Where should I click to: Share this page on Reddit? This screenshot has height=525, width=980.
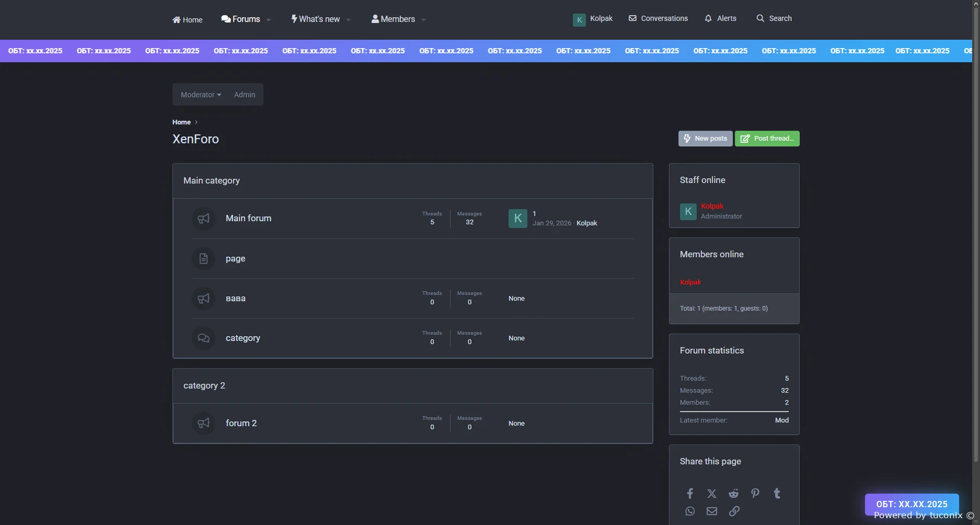coord(734,493)
